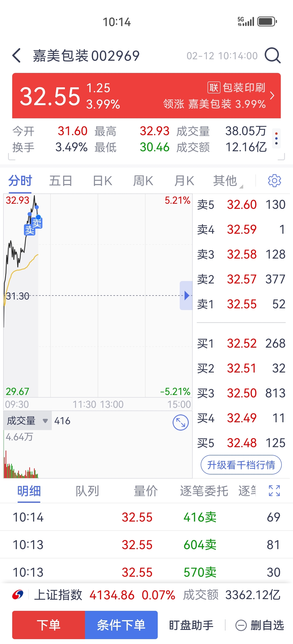This screenshot has height=644, width=293.
Task: Open 升级看千档行情 upgrade link
Action: (x=241, y=465)
